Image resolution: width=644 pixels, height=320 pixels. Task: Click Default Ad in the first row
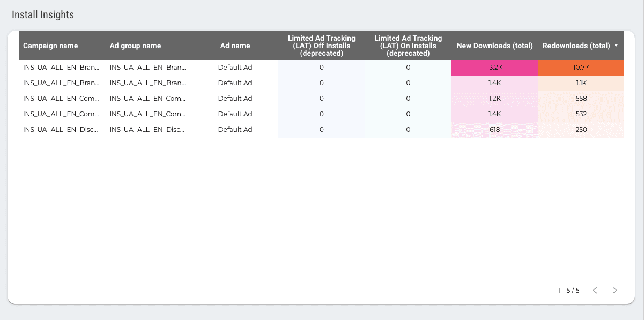(x=235, y=67)
